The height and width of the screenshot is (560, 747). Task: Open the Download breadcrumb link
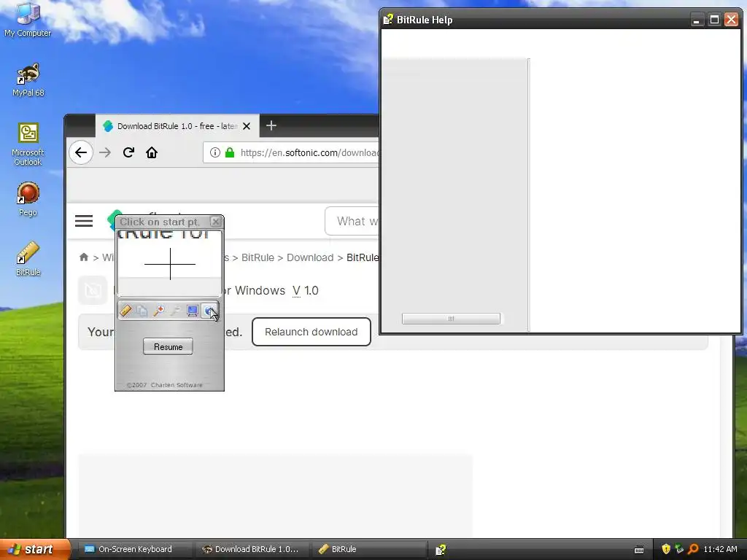[x=310, y=257]
